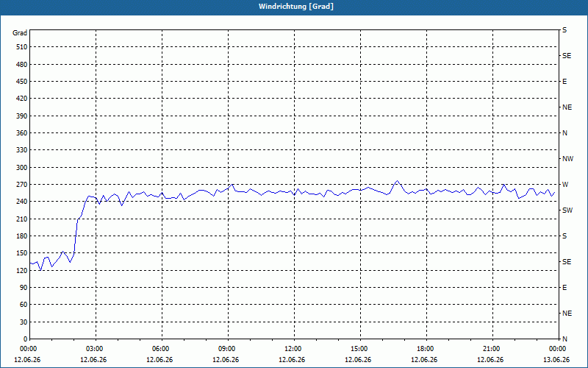Click the 60 degree axis label

(x=24, y=305)
